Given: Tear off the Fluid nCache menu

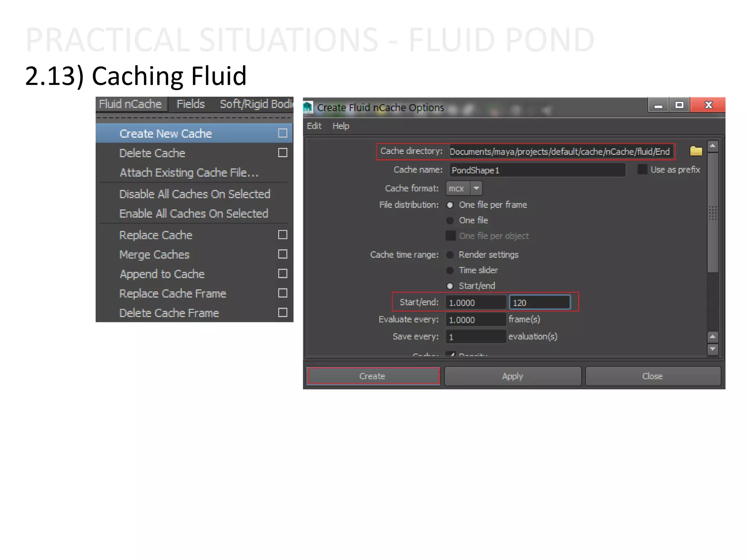Looking at the screenshot, I should [194, 118].
